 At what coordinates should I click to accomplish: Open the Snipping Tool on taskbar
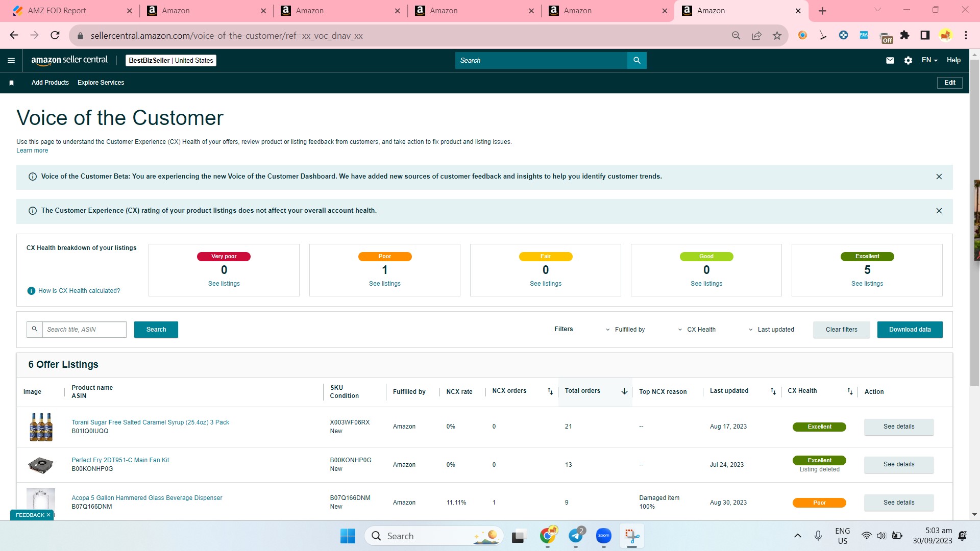click(632, 536)
